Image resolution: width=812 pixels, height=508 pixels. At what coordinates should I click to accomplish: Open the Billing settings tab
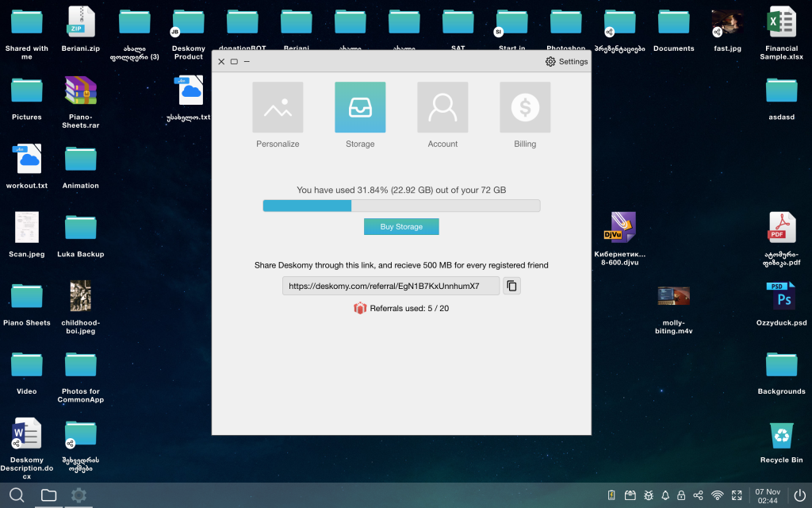[x=525, y=107]
